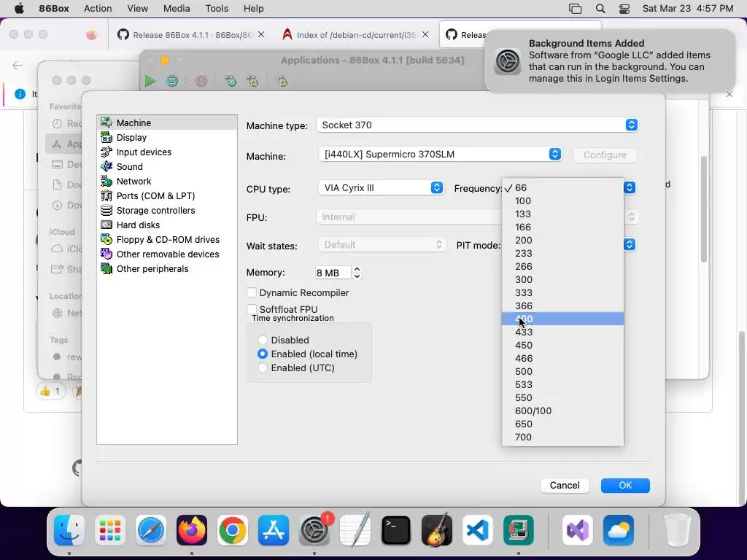Open Control Center in menu bar
The height and width of the screenshot is (560, 747).
click(x=624, y=9)
